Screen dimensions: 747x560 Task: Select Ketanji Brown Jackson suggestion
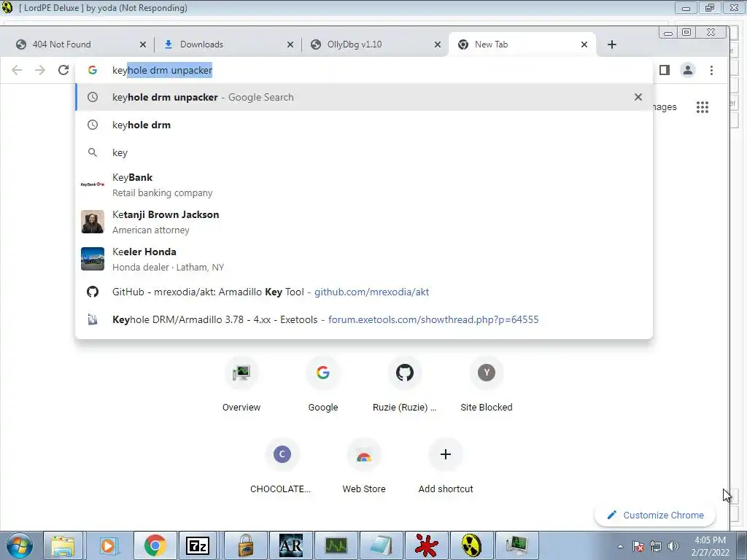coord(364,222)
